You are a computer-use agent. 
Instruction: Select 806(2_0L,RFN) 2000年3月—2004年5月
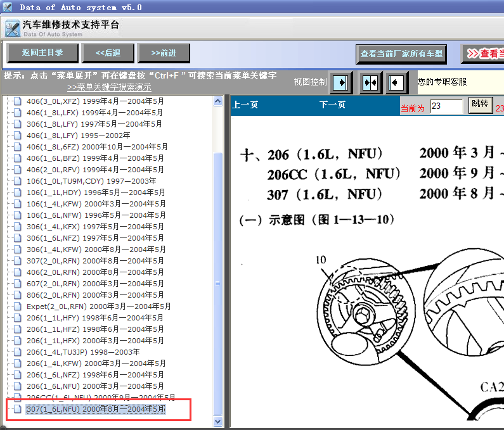pyautogui.click(x=95, y=295)
